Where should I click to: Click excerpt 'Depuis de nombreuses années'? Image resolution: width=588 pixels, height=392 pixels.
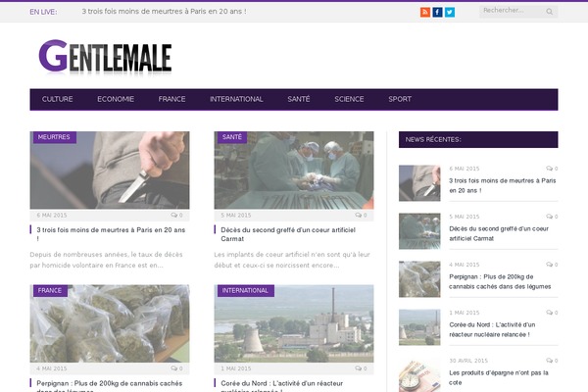click(x=106, y=260)
